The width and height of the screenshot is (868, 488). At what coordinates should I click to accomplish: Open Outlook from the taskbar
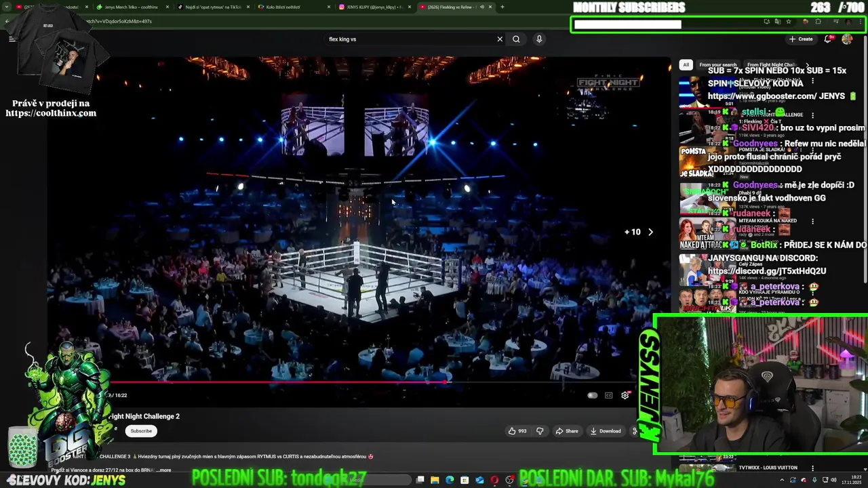(479, 480)
